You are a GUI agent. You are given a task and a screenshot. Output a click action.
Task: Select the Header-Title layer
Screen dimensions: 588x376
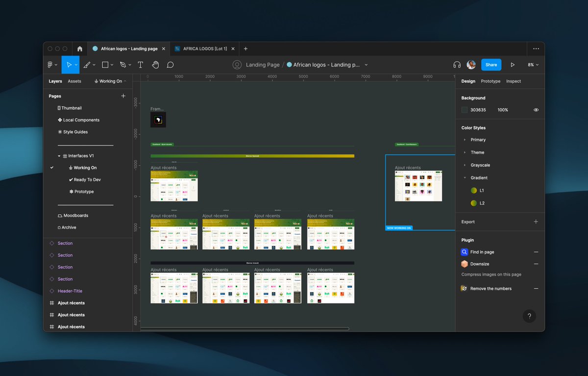(x=70, y=291)
